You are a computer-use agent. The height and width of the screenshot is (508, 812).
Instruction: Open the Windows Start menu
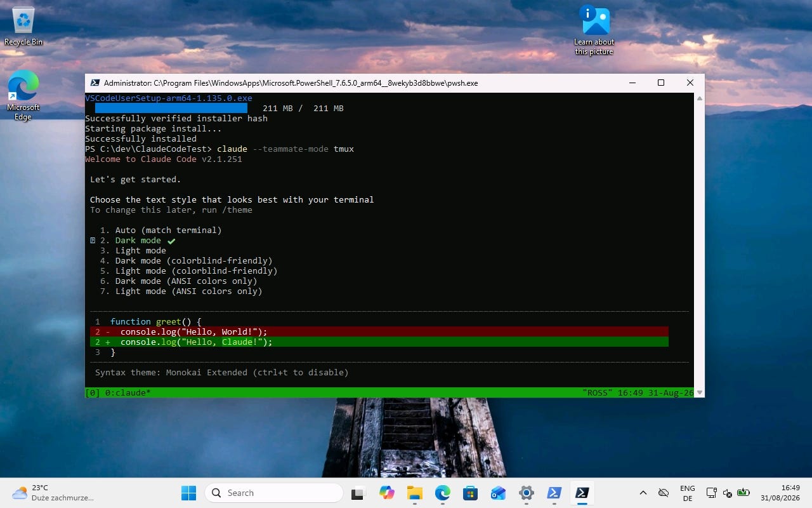pyautogui.click(x=188, y=493)
